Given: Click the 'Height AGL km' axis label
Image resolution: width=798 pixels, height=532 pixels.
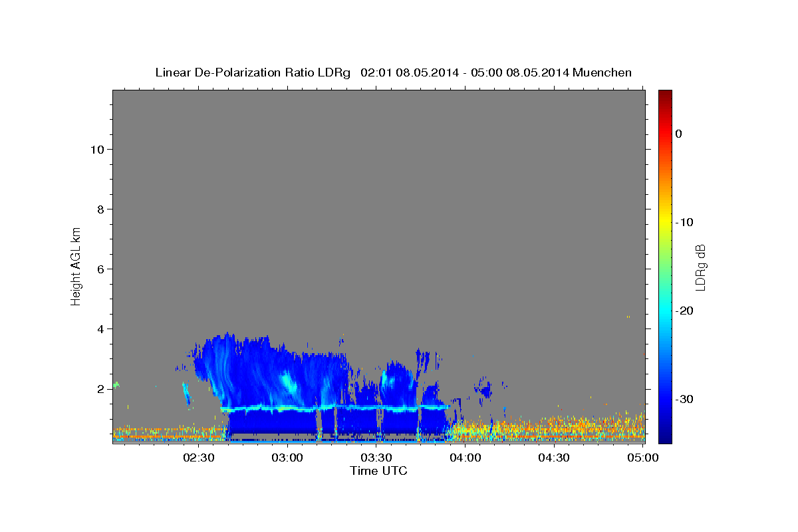Looking at the screenshot, I should click(x=76, y=265).
